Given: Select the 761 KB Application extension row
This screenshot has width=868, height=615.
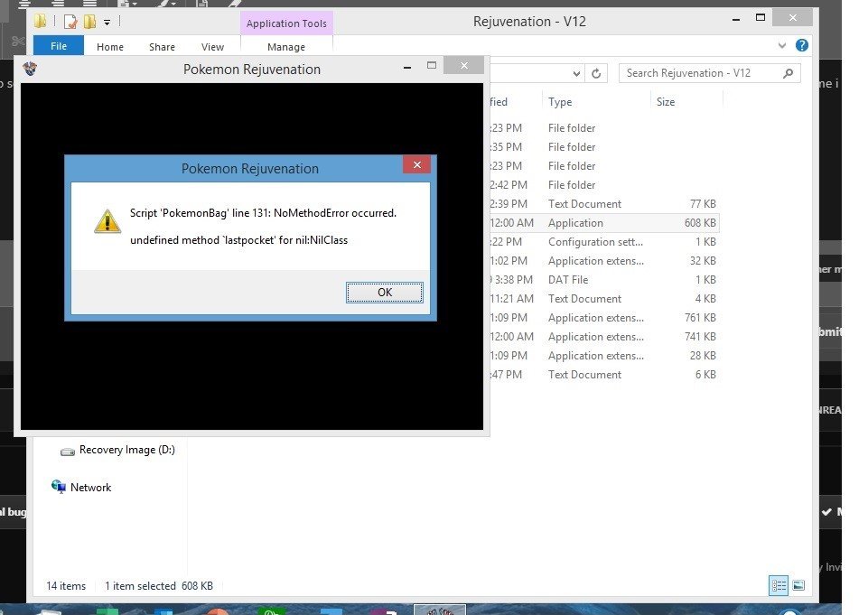Looking at the screenshot, I should pyautogui.click(x=603, y=318).
